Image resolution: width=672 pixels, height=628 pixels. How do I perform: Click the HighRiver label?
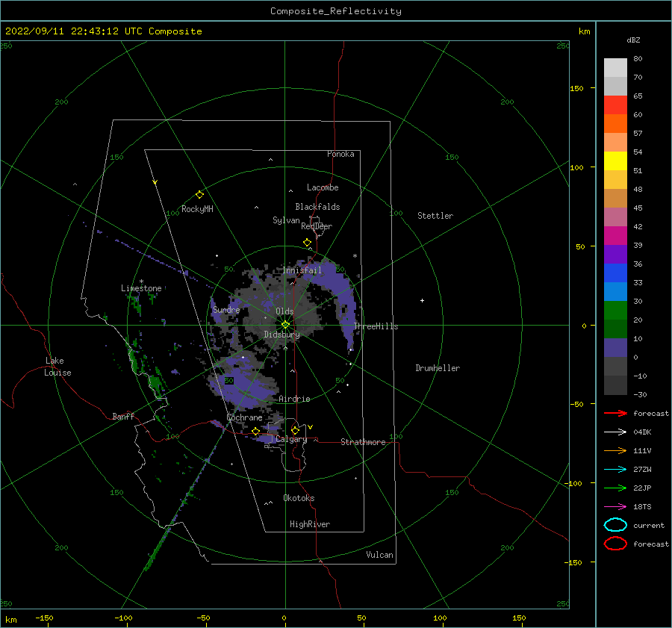[310, 524]
